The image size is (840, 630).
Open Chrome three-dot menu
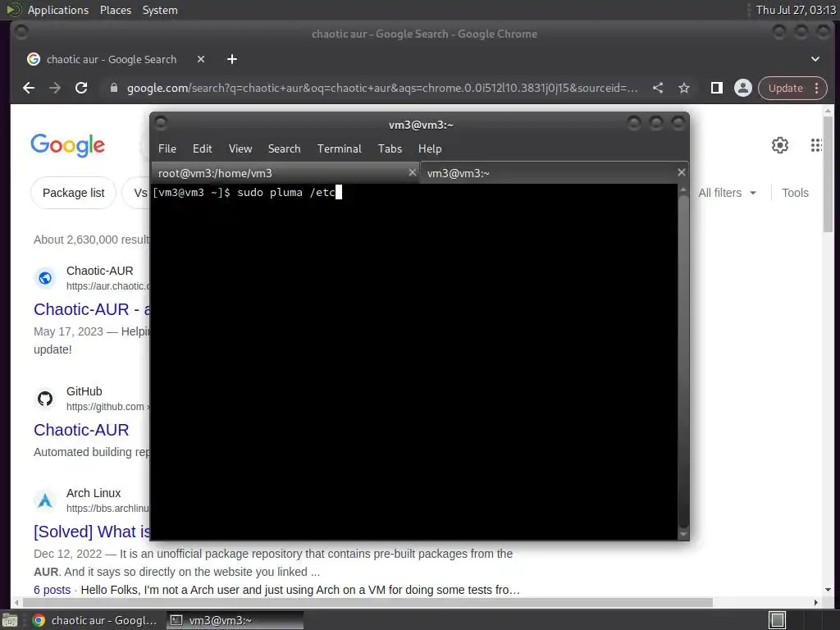(816, 88)
